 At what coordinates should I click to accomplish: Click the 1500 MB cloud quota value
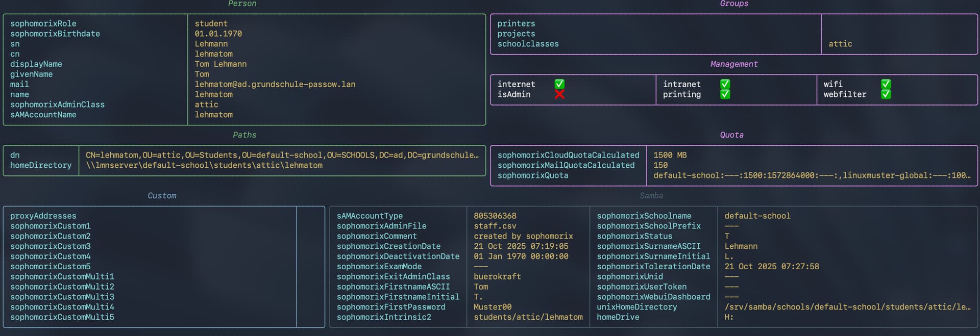click(670, 156)
